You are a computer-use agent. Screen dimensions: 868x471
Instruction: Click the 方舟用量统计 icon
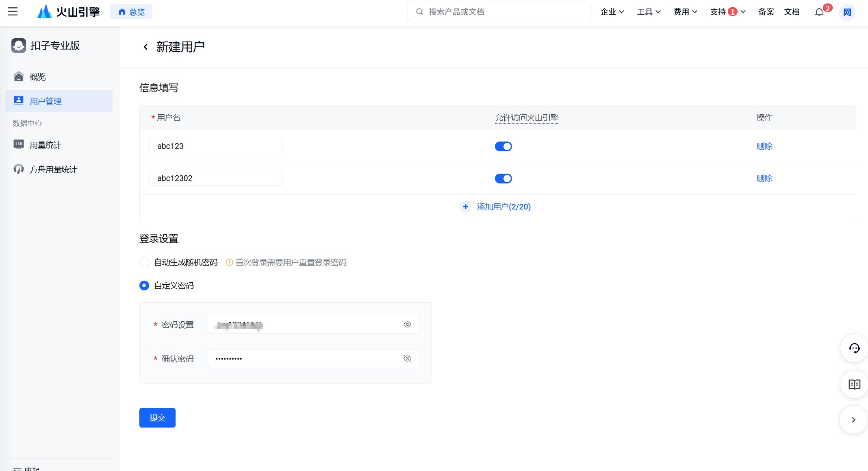click(19, 169)
